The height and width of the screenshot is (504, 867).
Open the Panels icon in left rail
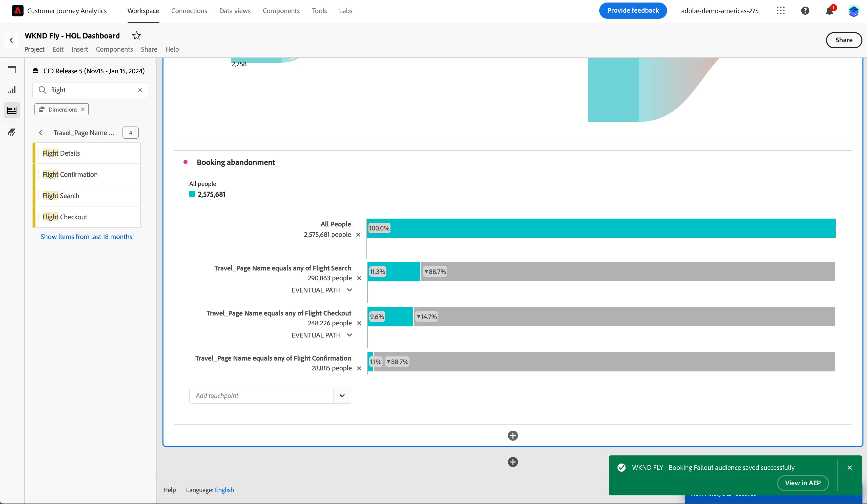tap(12, 70)
